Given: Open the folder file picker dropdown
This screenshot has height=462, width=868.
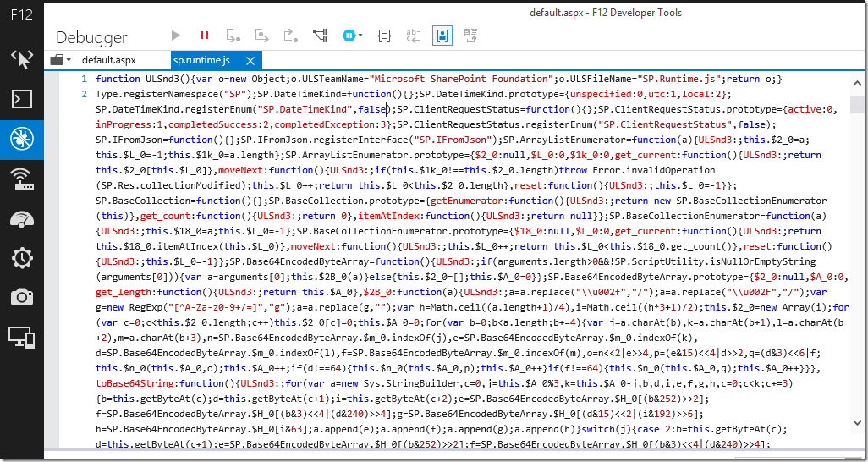Looking at the screenshot, I should (60, 60).
